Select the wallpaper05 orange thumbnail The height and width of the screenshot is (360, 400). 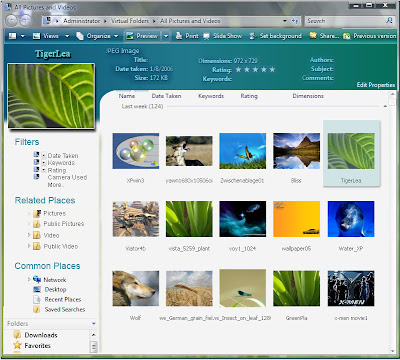click(296, 219)
